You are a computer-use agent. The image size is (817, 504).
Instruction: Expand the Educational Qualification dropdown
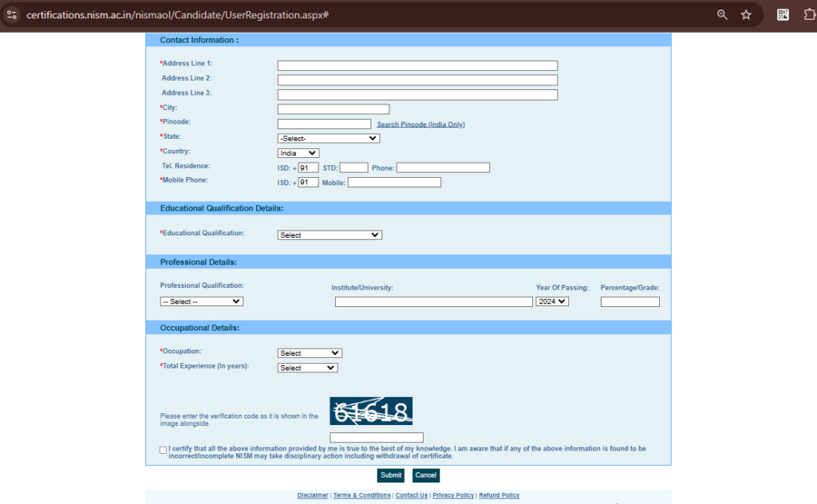point(330,234)
